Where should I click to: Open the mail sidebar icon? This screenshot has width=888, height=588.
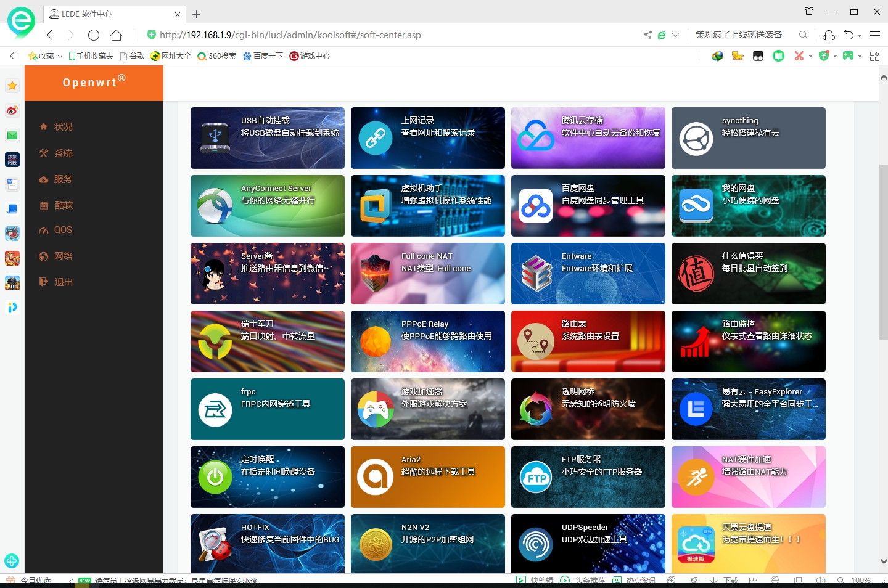point(12,135)
